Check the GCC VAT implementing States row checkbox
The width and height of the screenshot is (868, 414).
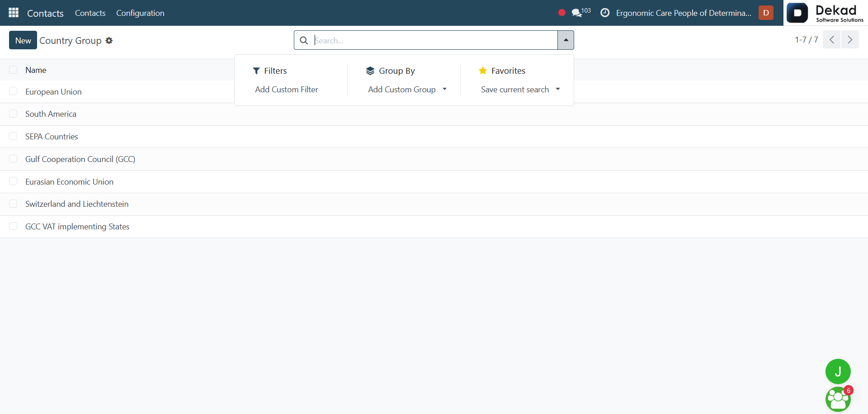coord(13,226)
